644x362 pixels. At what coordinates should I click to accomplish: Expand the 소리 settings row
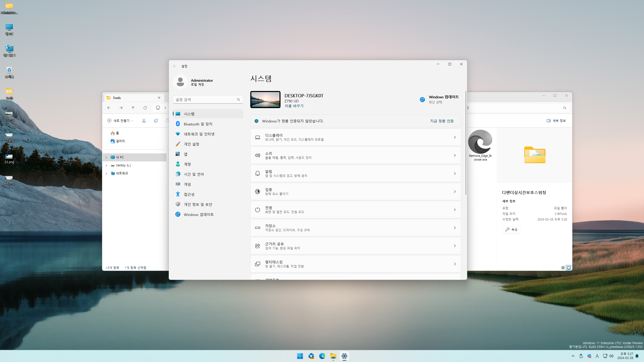click(x=355, y=155)
